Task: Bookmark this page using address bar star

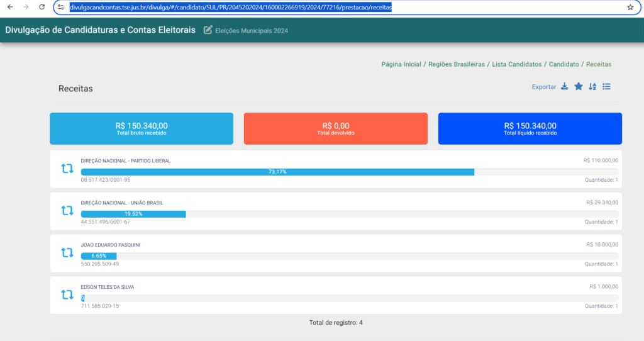Action: pos(630,7)
